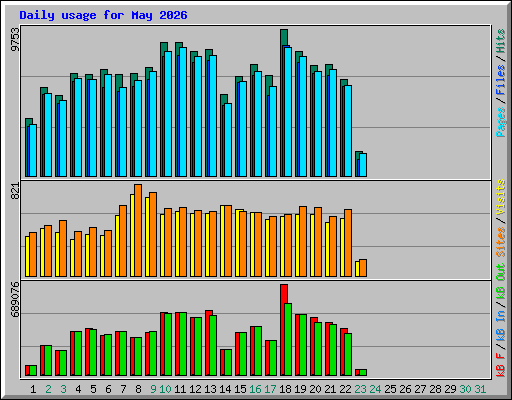
Task: Click day 27 on the x-axis
Action: pos(420,389)
